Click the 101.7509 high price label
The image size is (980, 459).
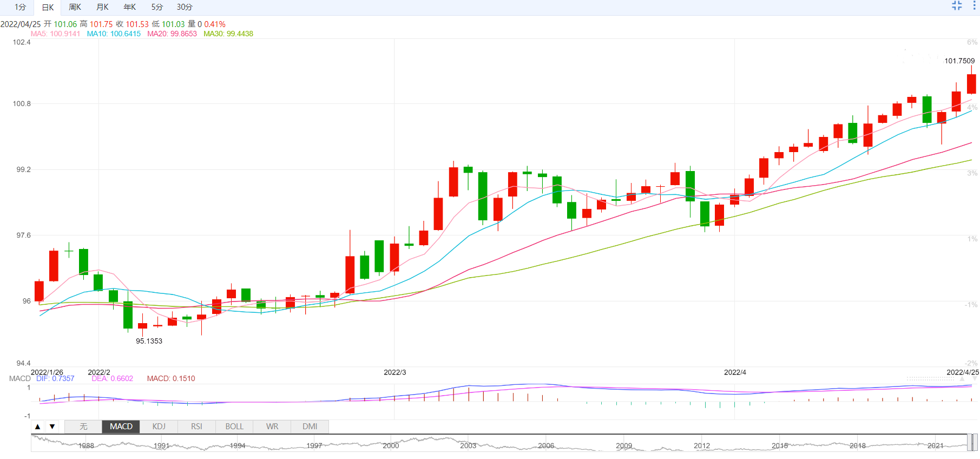[x=959, y=61]
